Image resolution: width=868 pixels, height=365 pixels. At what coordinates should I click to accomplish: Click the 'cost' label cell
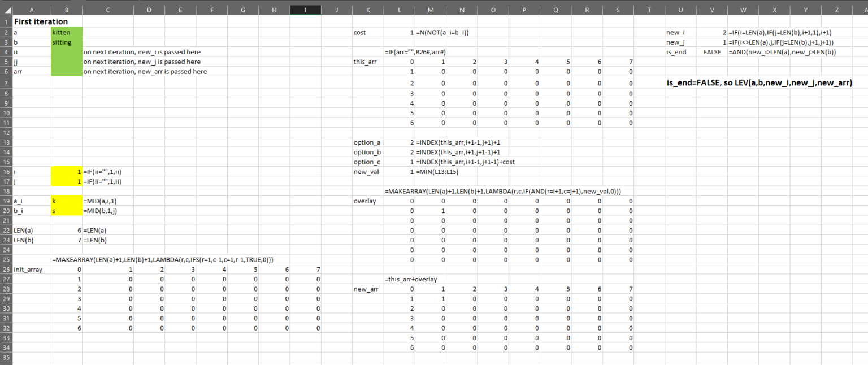click(368, 32)
